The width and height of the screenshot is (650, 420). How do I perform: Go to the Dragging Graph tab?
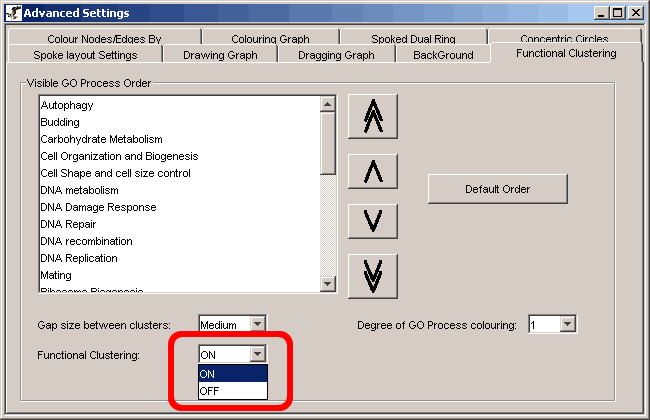pyautogui.click(x=336, y=55)
